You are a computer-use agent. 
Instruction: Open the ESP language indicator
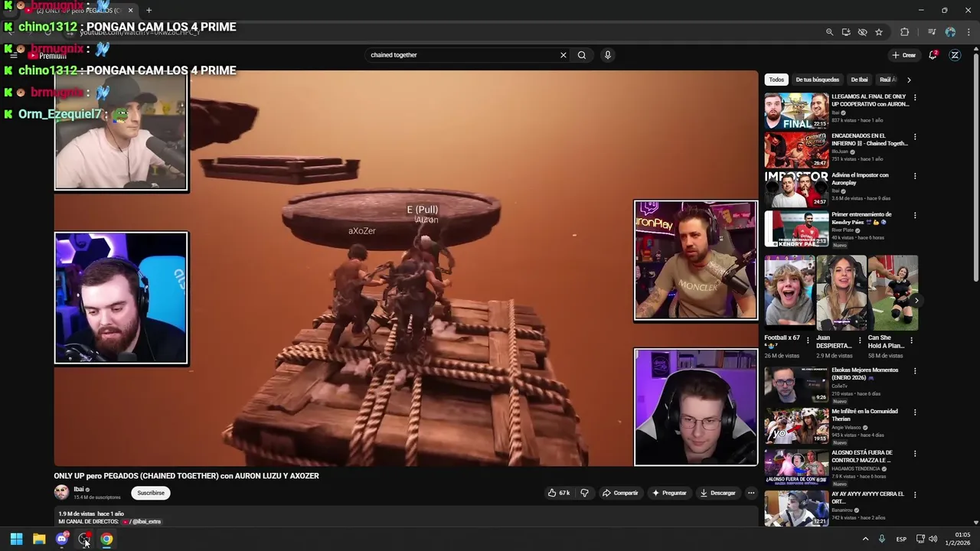[x=902, y=539]
